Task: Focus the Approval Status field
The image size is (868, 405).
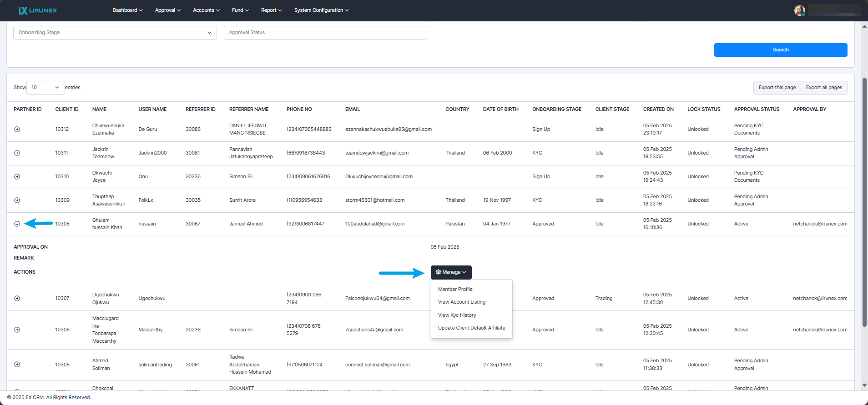Action: pyautogui.click(x=325, y=33)
